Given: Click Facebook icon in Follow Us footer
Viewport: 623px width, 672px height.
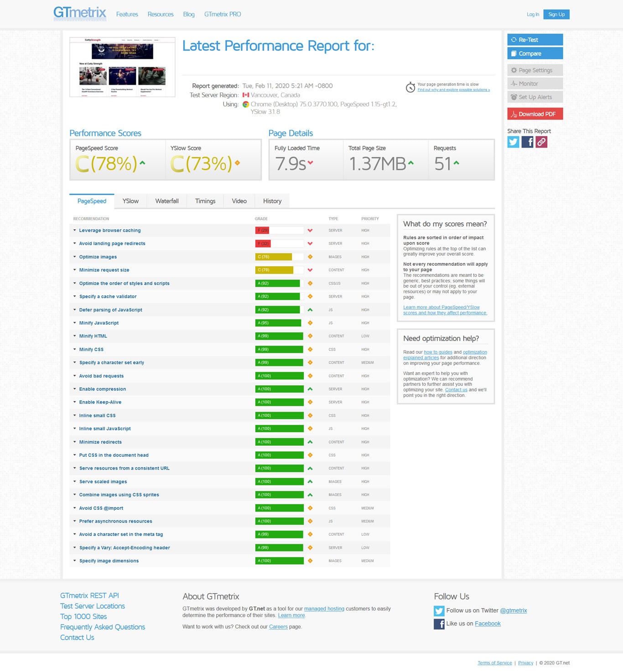Looking at the screenshot, I should pyautogui.click(x=439, y=624).
